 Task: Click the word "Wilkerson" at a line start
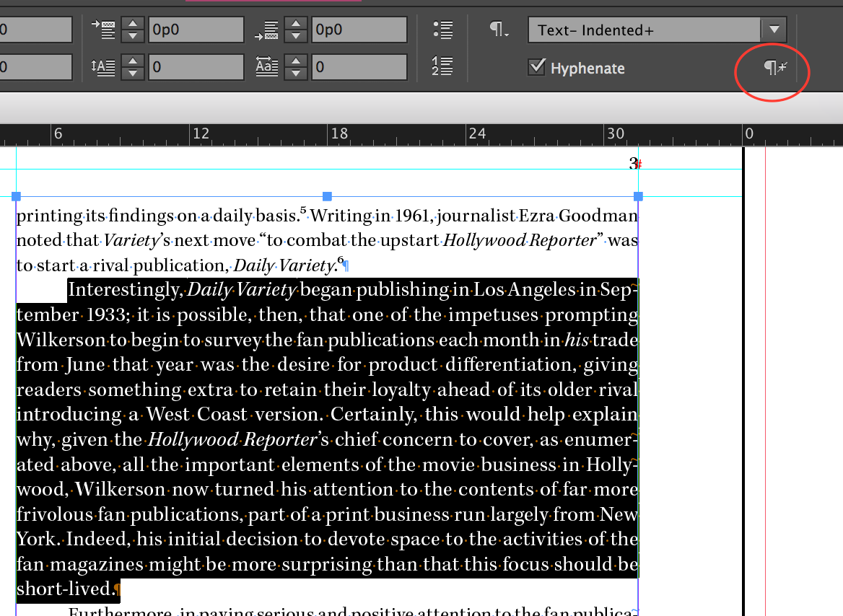point(61,340)
